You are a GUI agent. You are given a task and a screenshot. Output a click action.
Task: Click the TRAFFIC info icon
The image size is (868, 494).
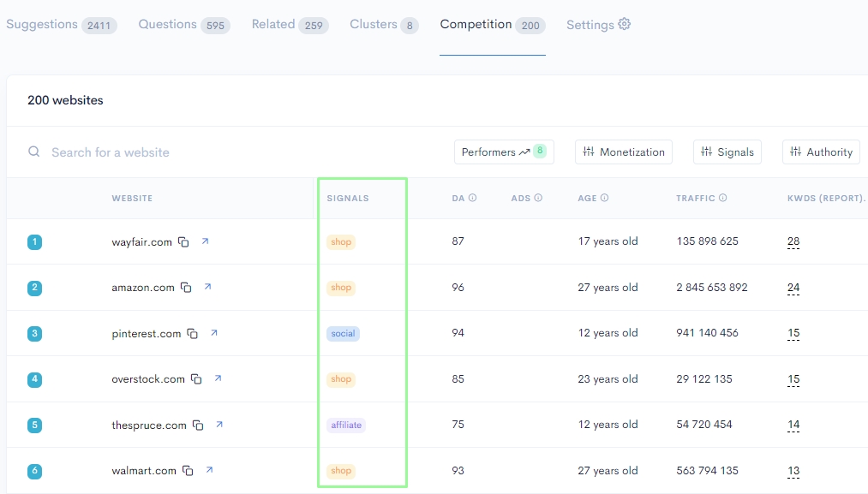723,198
